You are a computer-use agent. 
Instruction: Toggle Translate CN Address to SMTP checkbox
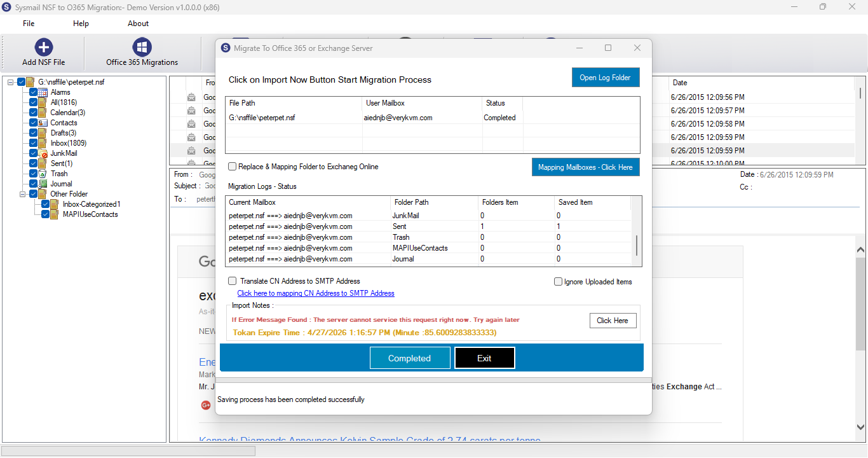coord(233,281)
